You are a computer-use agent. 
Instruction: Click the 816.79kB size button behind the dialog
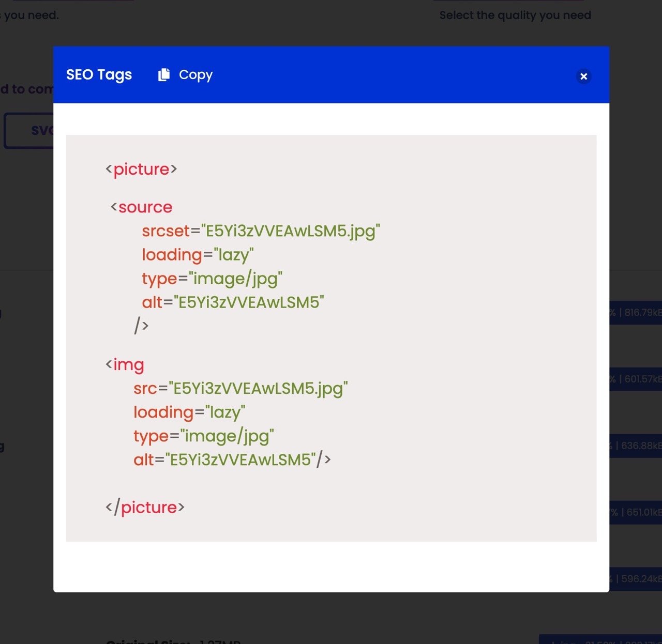tap(636, 313)
